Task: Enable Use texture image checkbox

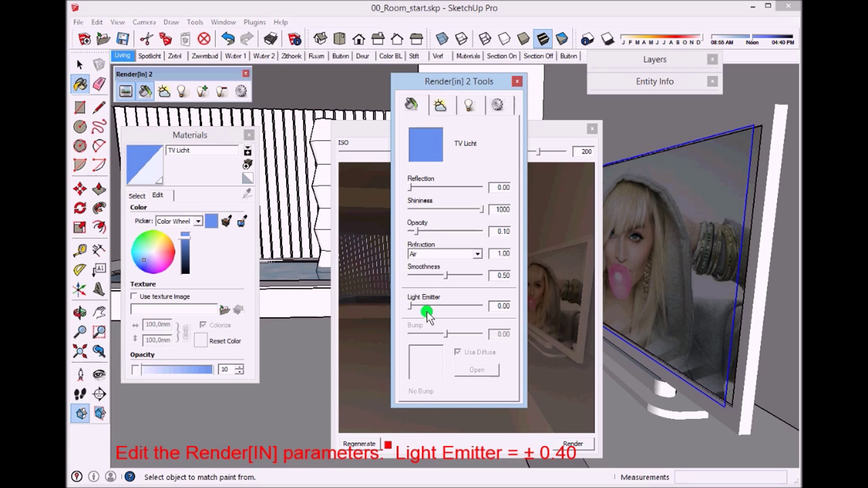Action: [x=134, y=296]
